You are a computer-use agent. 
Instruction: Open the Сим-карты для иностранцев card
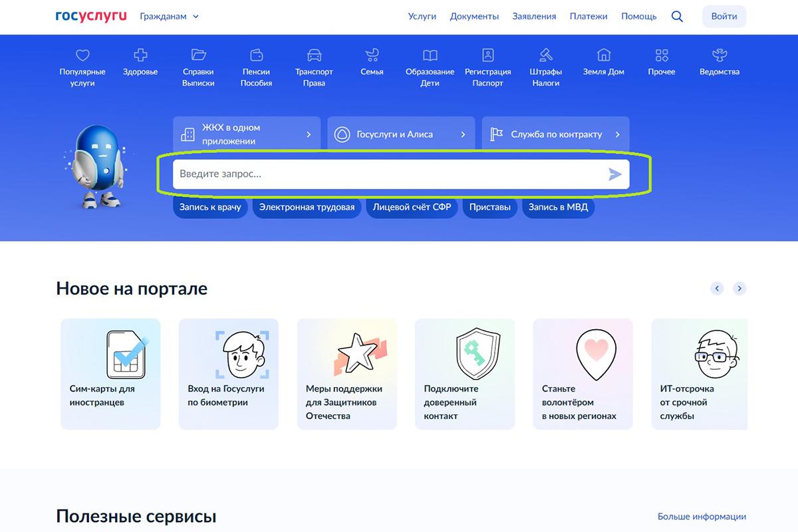coord(110,374)
